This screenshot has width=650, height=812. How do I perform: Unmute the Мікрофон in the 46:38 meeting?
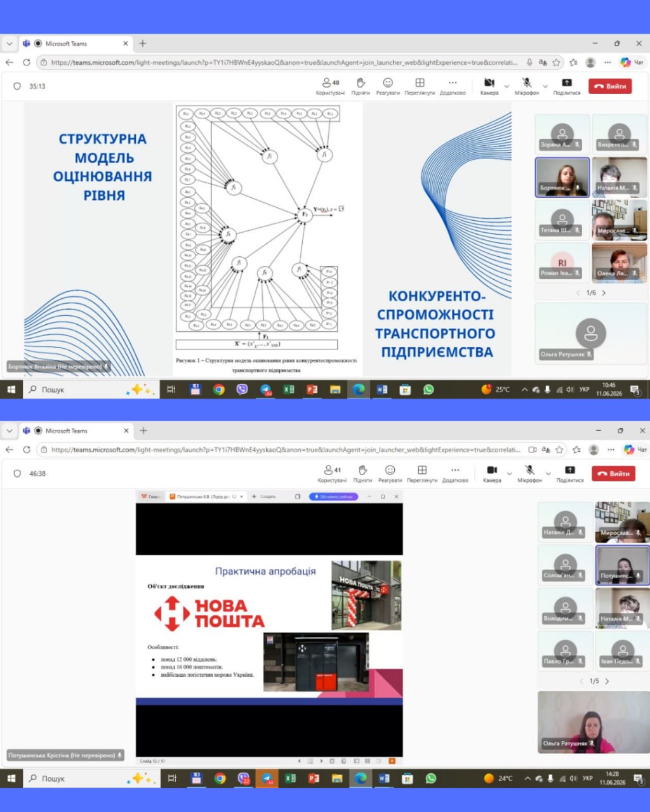coord(529,474)
